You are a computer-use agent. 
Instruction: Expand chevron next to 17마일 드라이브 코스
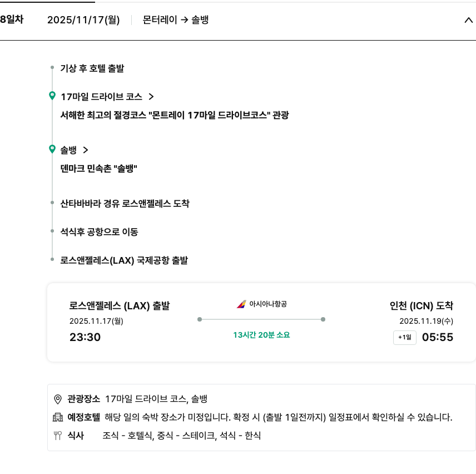tap(151, 97)
